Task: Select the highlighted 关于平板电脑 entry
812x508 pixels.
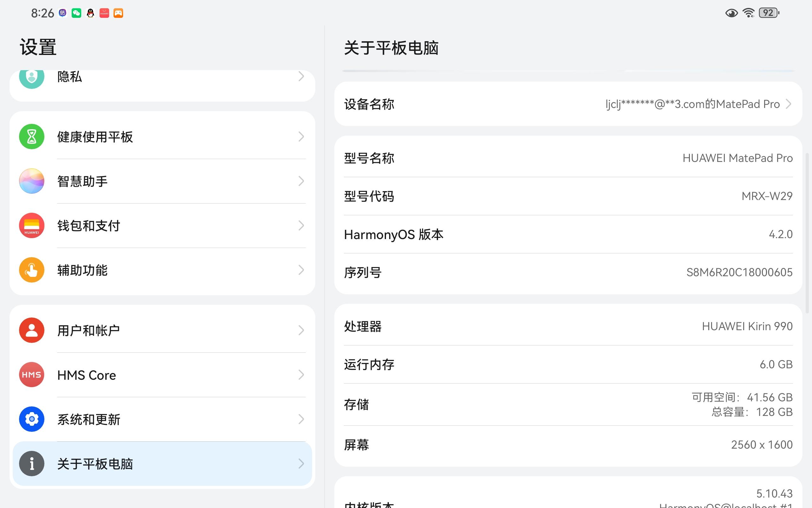Action: click(162, 464)
